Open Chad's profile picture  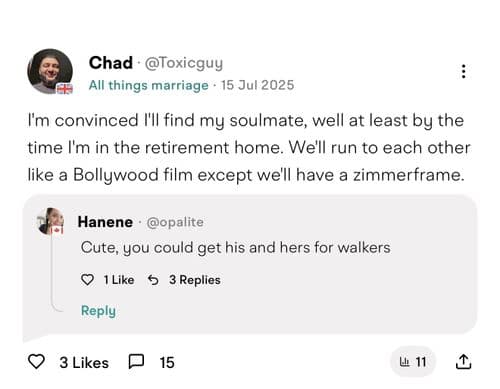(50, 71)
